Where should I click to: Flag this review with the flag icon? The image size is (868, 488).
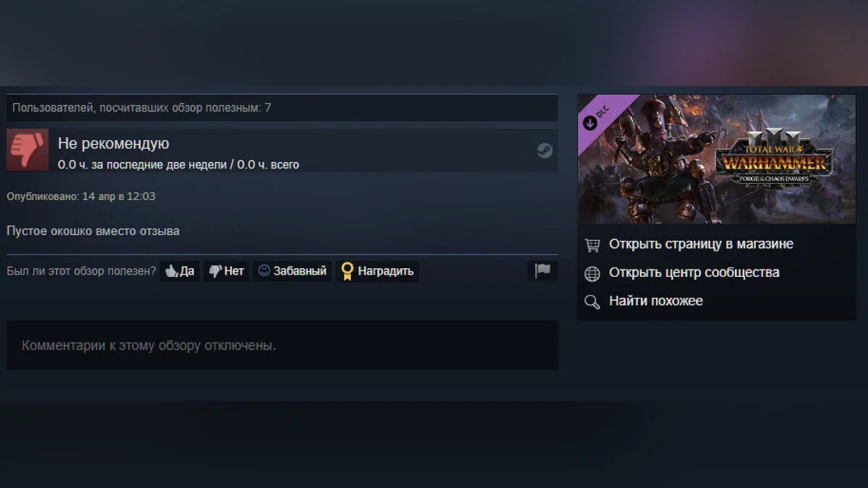[x=542, y=271]
